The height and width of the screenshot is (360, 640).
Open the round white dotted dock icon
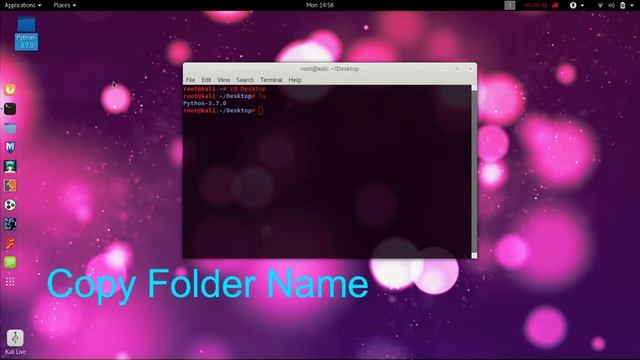point(10,205)
